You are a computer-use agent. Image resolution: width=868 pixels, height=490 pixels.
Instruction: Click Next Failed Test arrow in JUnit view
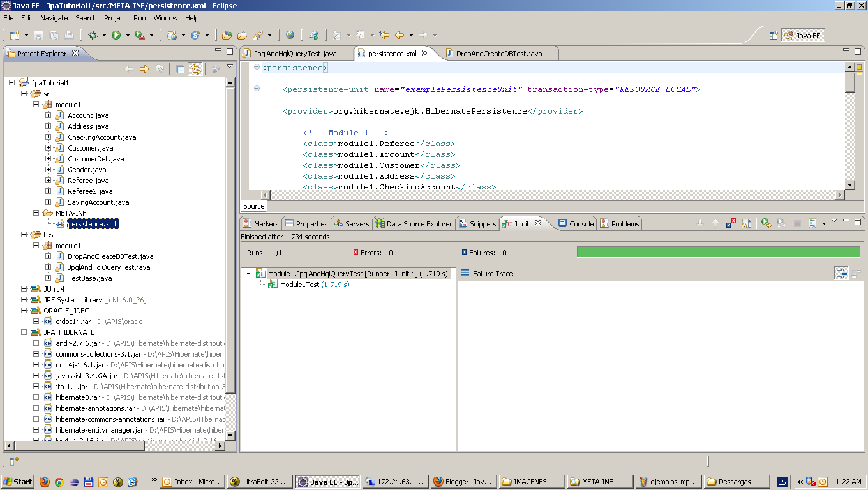click(x=700, y=223)
